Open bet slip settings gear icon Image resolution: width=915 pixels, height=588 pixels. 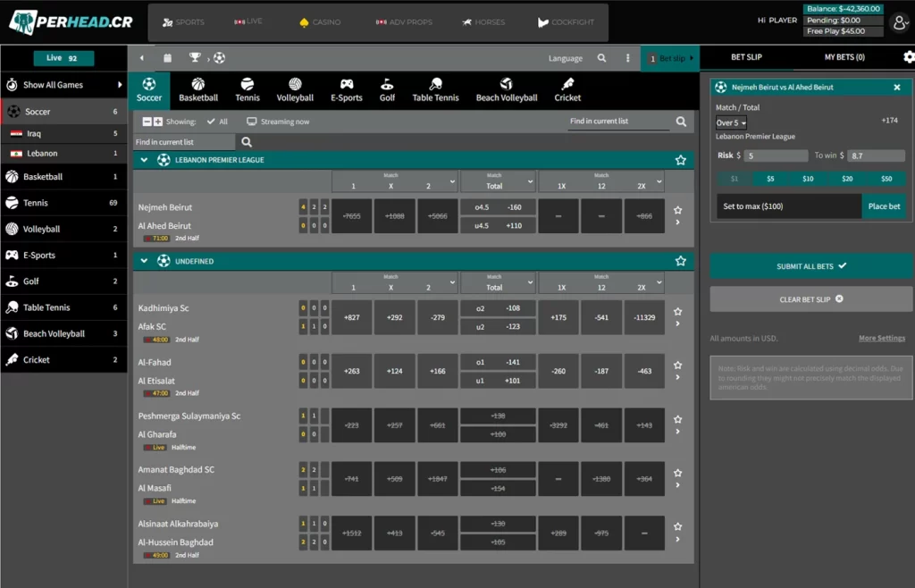click(909, 57)
